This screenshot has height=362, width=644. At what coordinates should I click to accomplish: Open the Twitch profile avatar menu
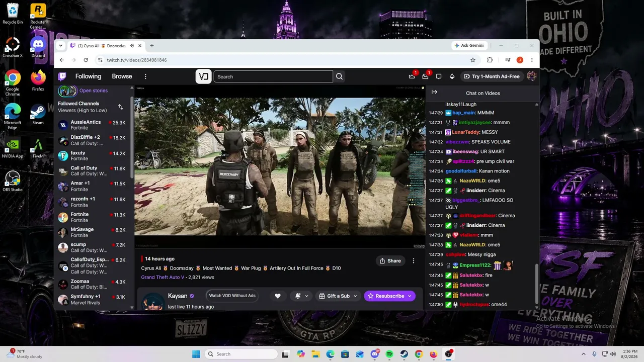531,76
